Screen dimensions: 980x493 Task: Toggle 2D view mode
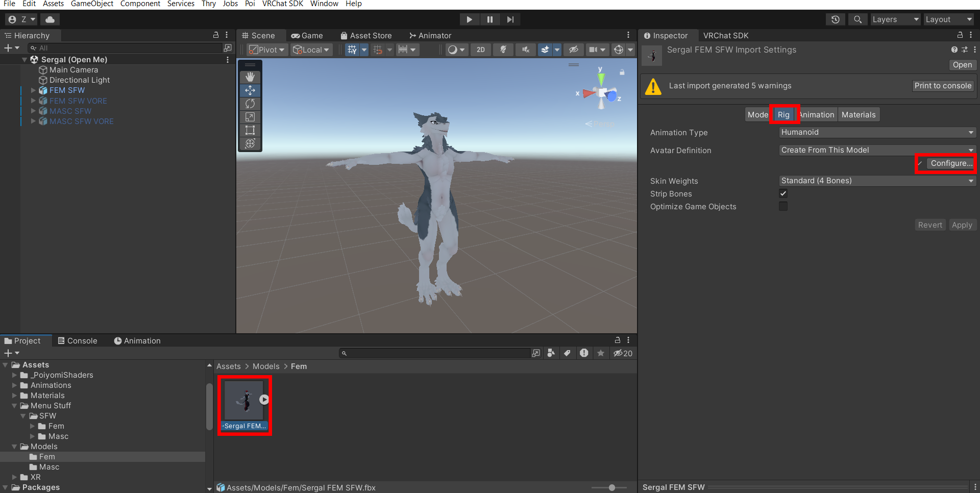click(x=480, y=50)
